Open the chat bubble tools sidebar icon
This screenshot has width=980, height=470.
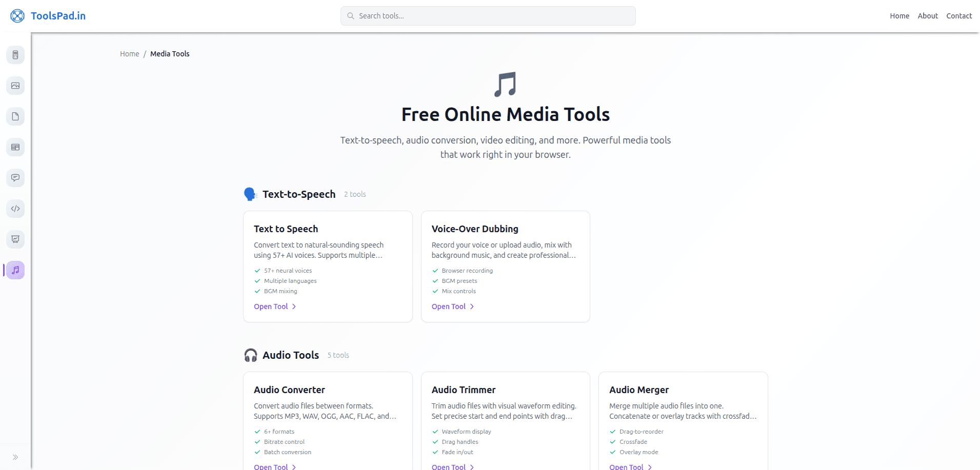[15, 178]
